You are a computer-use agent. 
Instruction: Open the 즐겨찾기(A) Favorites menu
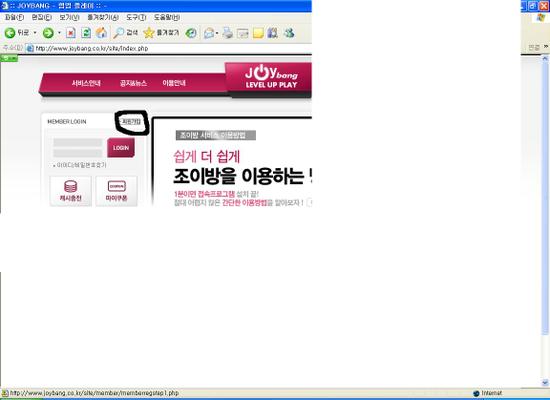pyautogui.click(x=103, y=17)
